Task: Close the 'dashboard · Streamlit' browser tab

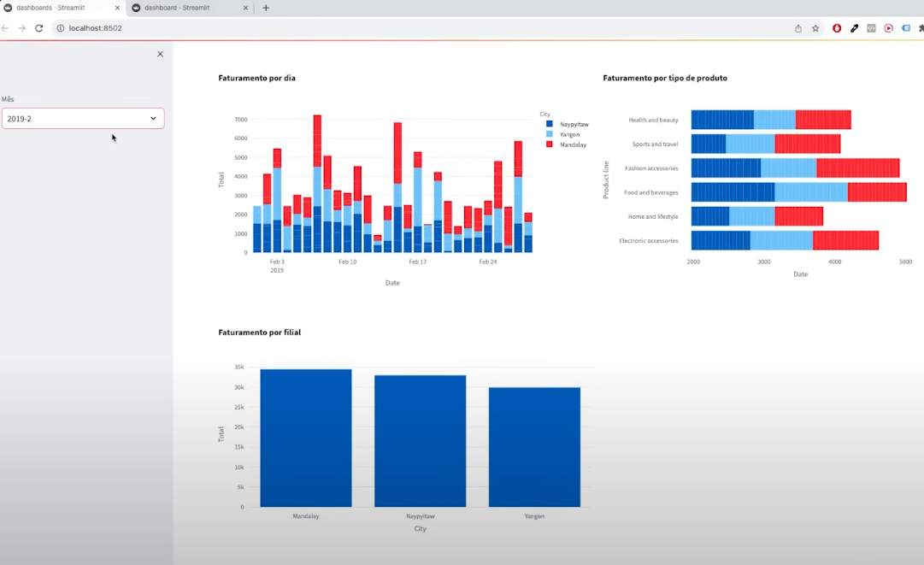Action: [x=245, y=8]
